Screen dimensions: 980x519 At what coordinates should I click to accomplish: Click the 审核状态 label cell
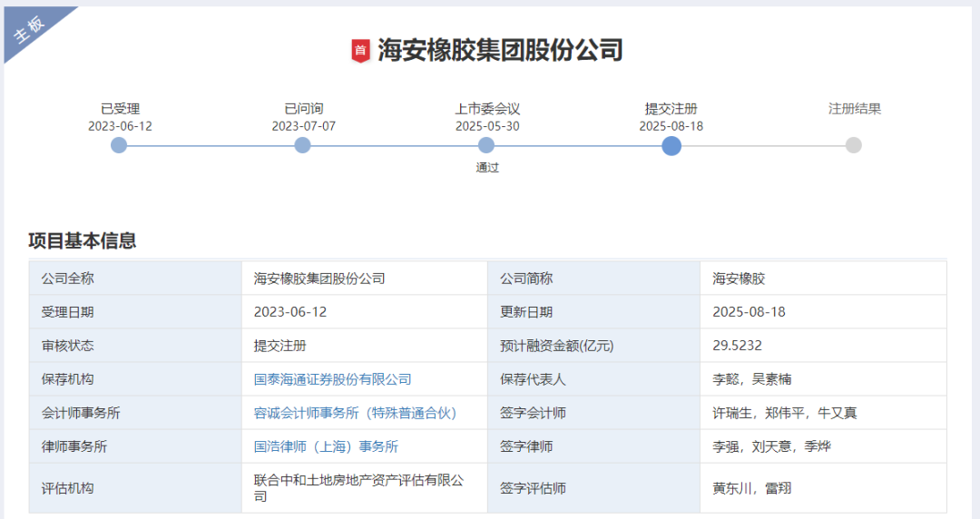(135, 346)
